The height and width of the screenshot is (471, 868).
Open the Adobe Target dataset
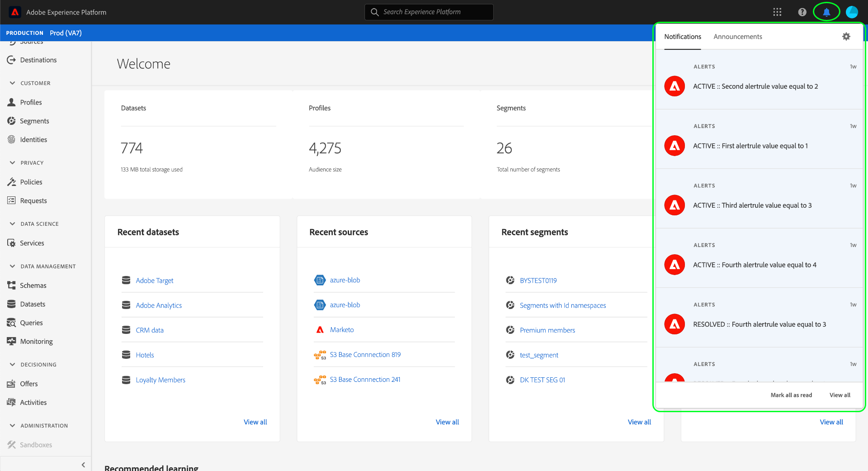(155, 281)
